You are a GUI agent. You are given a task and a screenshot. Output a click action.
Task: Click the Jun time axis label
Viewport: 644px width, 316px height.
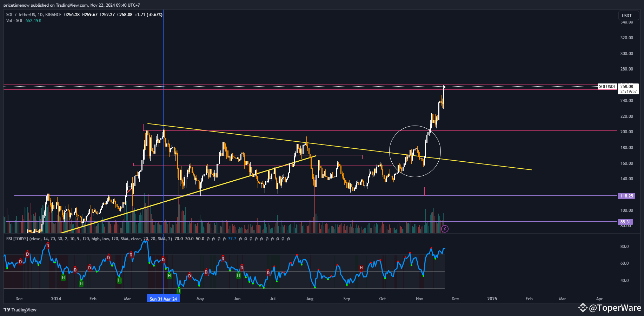(x=237, y=299)
